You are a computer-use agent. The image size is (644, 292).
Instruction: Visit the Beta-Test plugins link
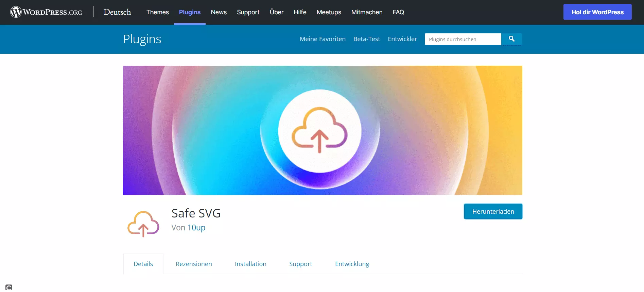(x=367, y=39)
